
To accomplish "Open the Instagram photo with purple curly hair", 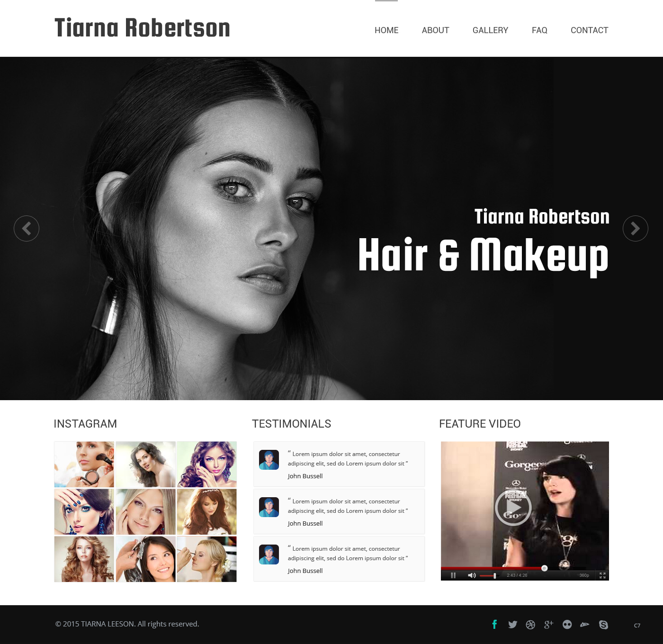I will click(x=207, y=465).
